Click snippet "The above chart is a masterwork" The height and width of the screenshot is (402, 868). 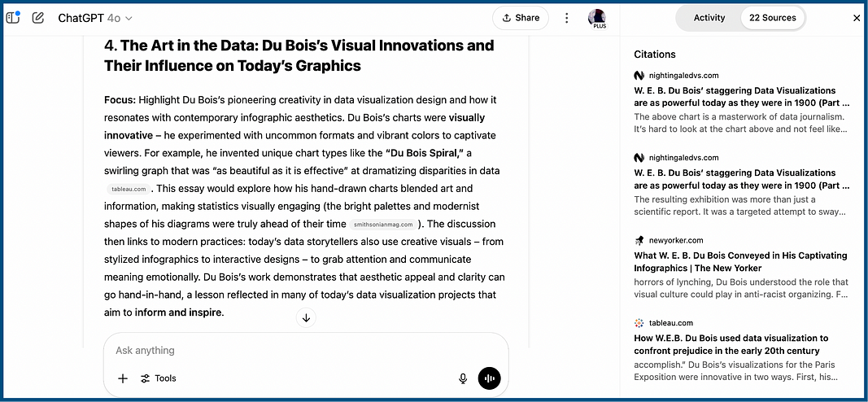tap(740, 123)
